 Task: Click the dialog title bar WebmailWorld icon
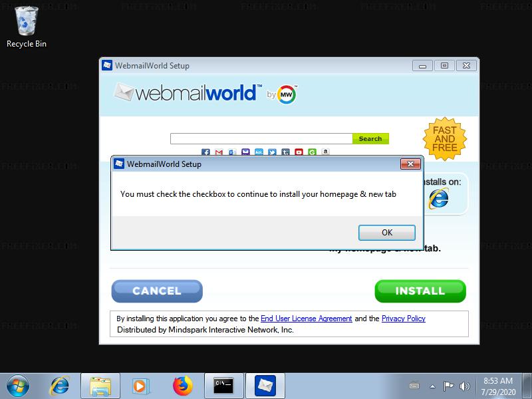119,164
